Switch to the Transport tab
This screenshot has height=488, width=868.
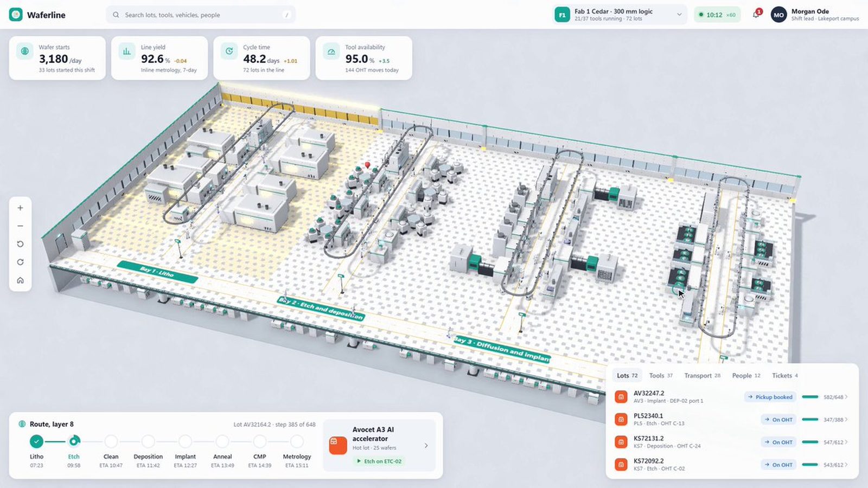click(702, 375)
